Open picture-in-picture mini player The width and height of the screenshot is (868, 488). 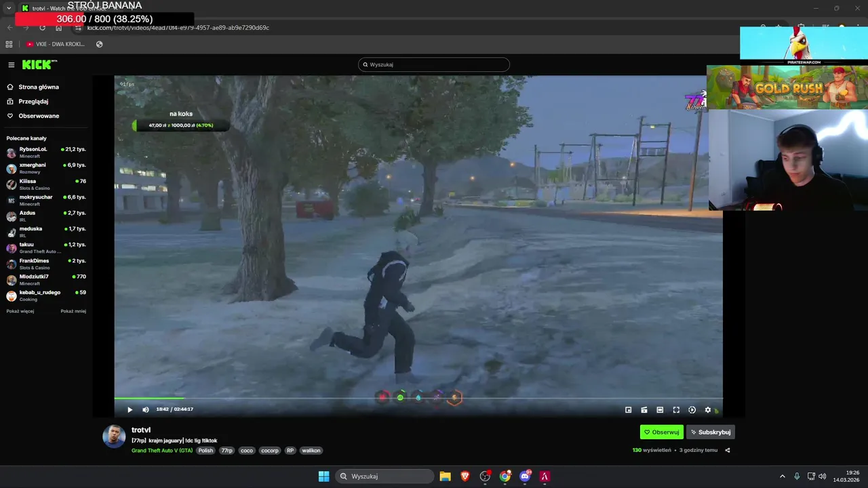pyautogui.click(x=628, y=410)
